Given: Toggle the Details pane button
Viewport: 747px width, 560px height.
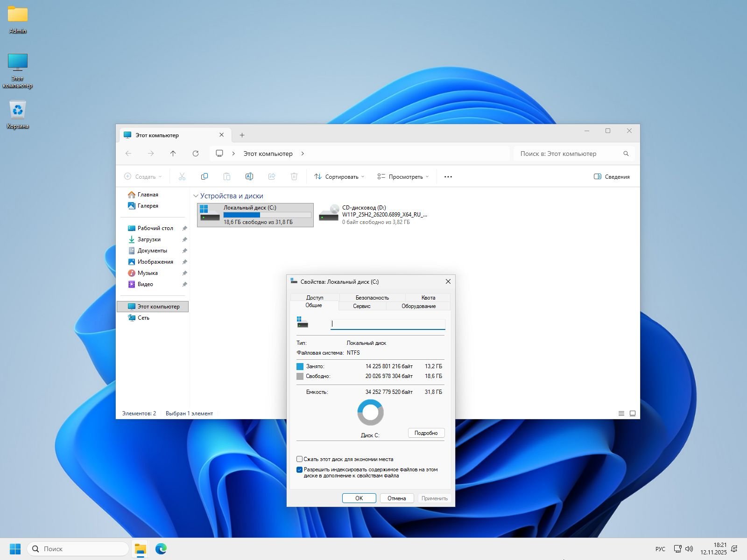Looking at the screenshot, I should 612,177.
